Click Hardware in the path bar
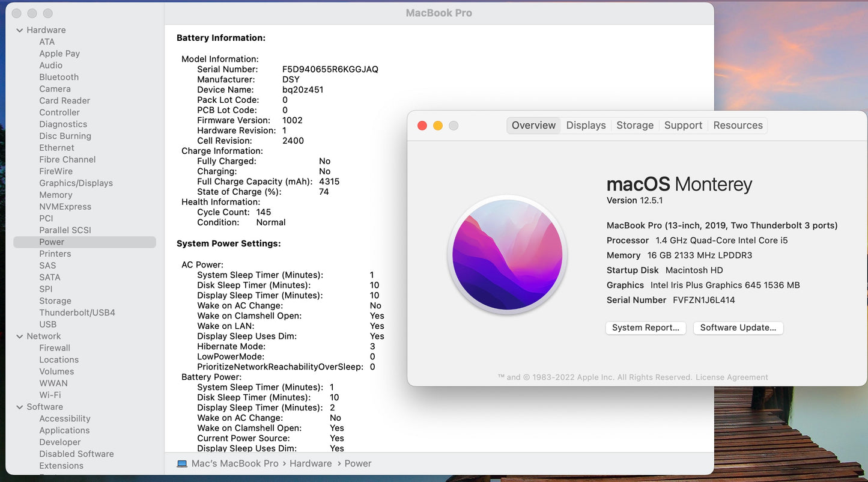This screenshot has height=482, width=868. pos(311,463)
